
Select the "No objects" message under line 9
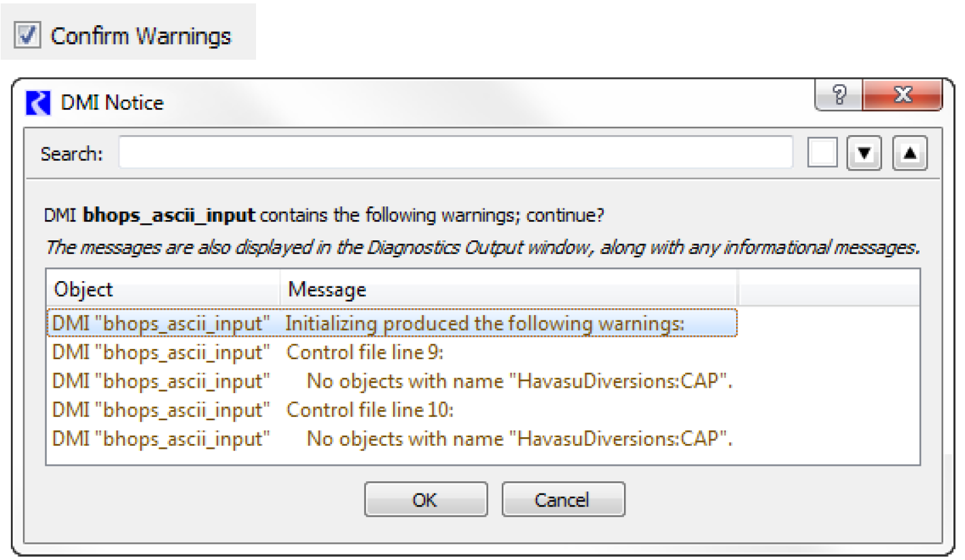click(520, 381)
